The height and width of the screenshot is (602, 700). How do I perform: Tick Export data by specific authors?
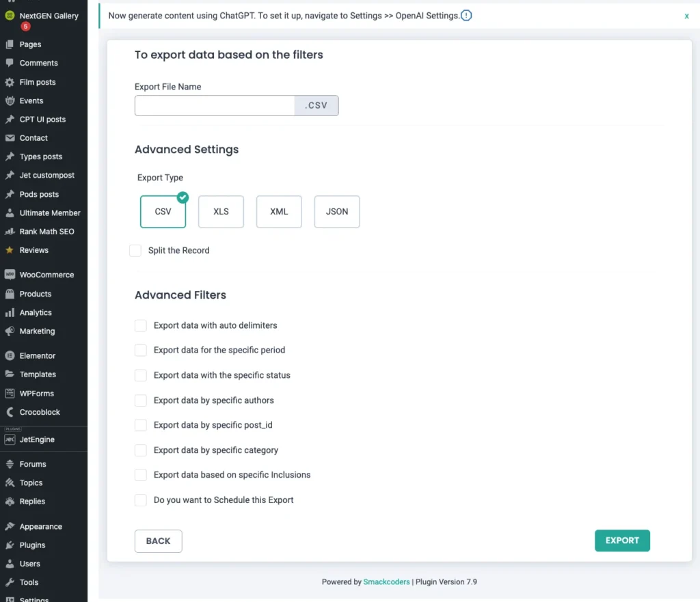click(141, 400)
